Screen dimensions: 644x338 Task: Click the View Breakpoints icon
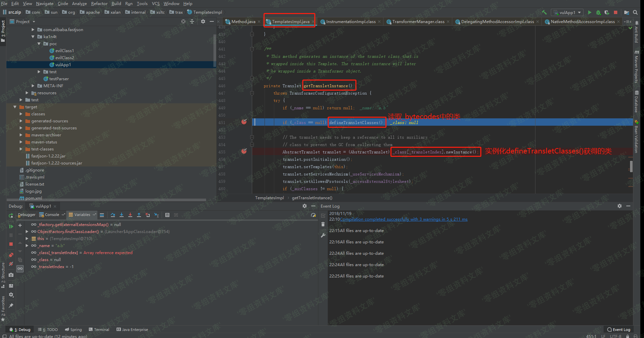click(11, 255)
